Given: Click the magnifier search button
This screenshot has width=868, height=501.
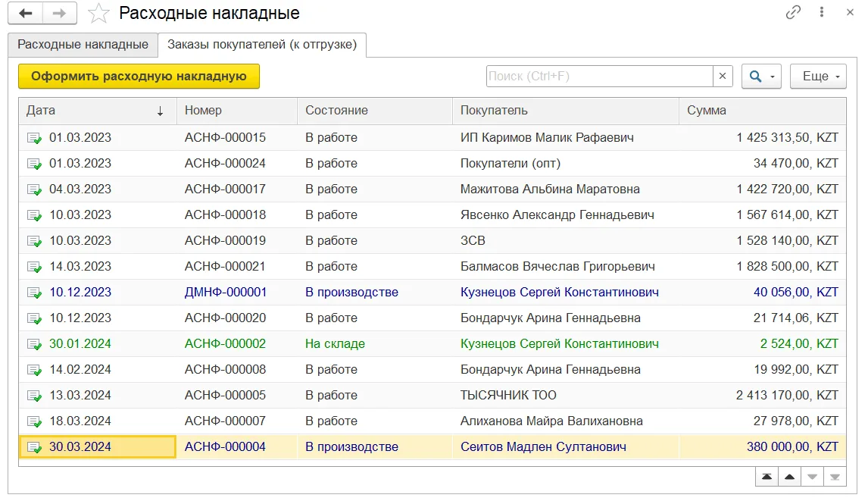Looking at the screenshot, I should pos(761,77).
